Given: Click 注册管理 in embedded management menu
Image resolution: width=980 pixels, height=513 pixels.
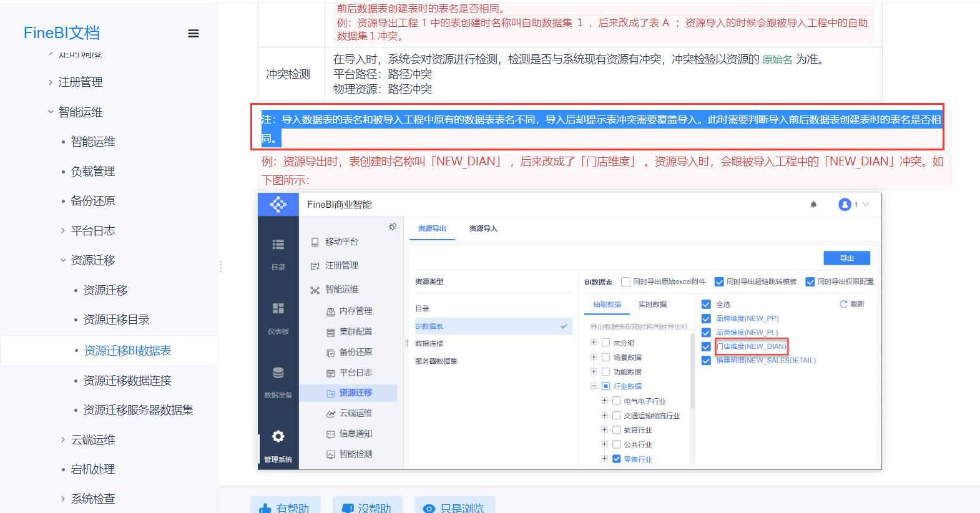Looking at the screenshot, I should [341, 265].
